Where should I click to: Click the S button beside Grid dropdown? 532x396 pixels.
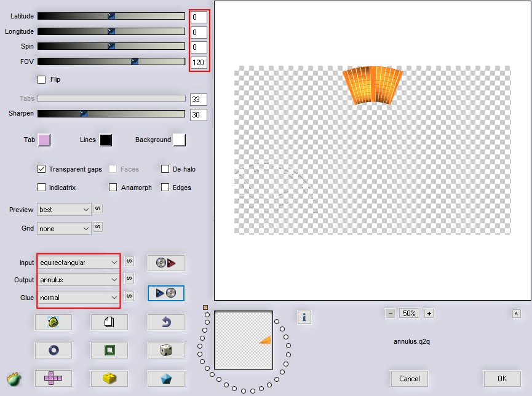[98, 227]
